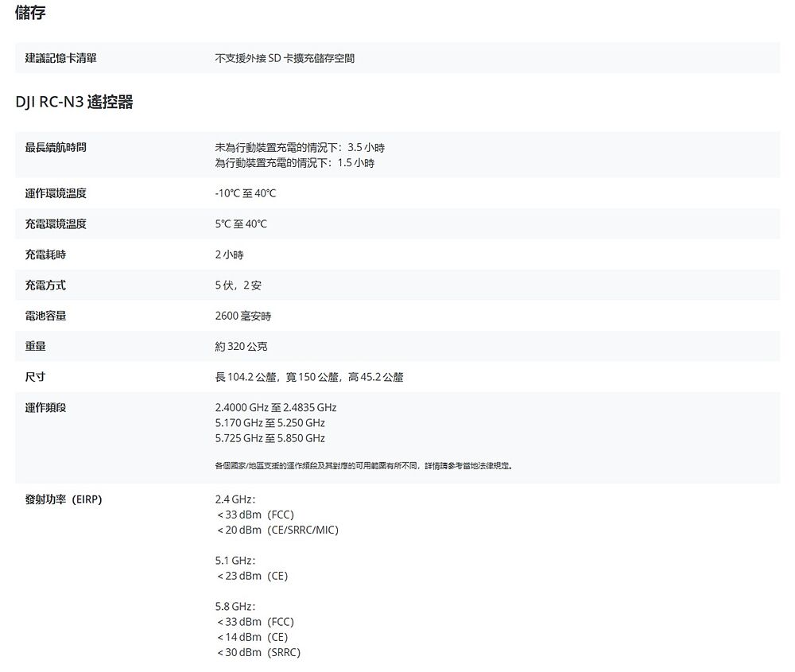Image resolution: width=795 pixels, height=672 pixels.
Task: Click 2.4000 GHz 至 2.4835 GHz line
Action: [276, 407]
